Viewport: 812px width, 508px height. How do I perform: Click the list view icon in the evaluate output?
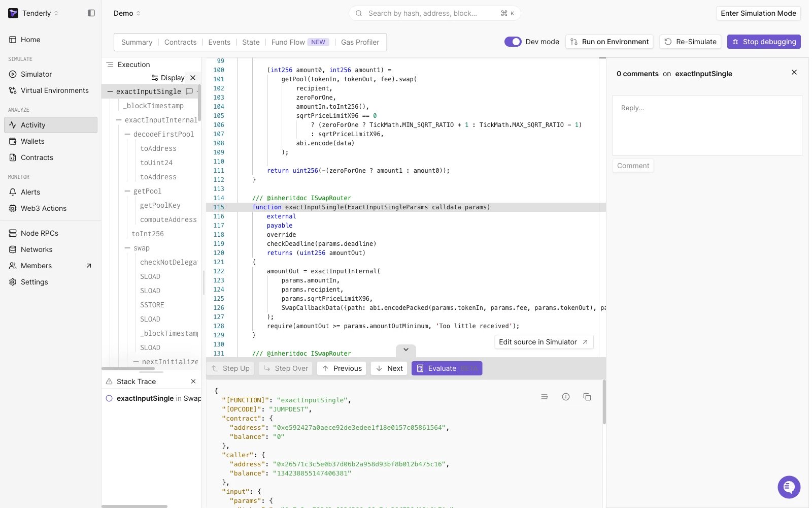(545, 397)
